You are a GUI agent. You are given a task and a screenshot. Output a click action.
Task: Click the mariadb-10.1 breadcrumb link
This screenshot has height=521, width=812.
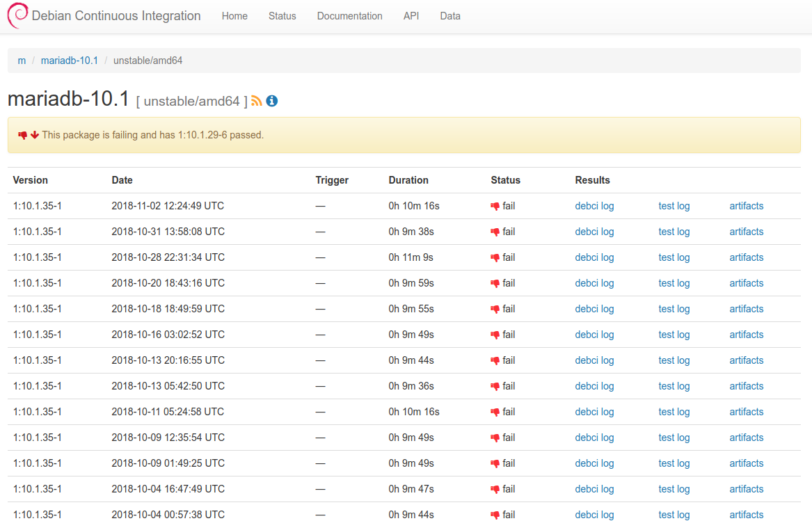click(x=70, y=61)
